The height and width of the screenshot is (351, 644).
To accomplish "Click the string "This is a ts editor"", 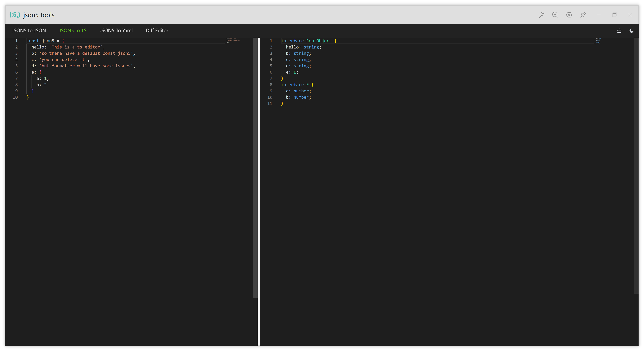I will click(x=76, y=47).
